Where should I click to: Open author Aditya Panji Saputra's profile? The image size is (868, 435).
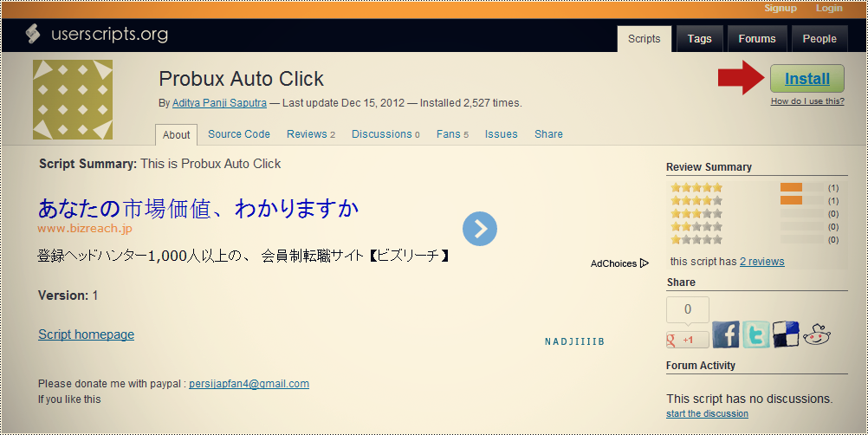[x=219, y=103]
